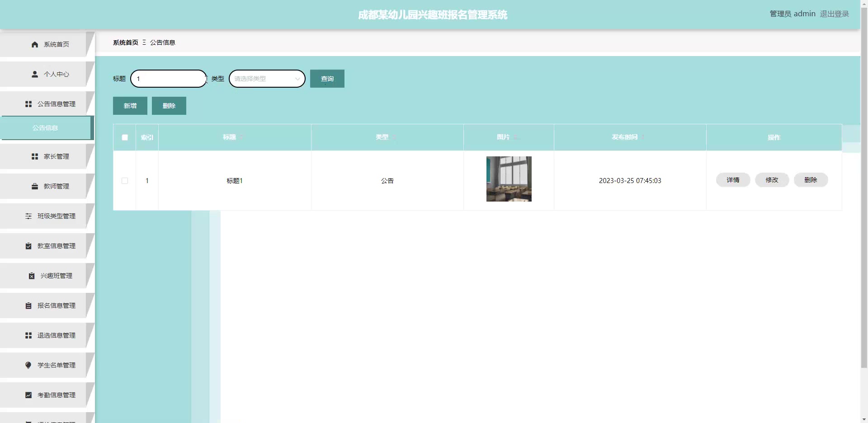The width and height of the screenshot is (868, 423).
Task: Click the 管理员 admin label
Action: pyautogui.click(x=793, y=14)
